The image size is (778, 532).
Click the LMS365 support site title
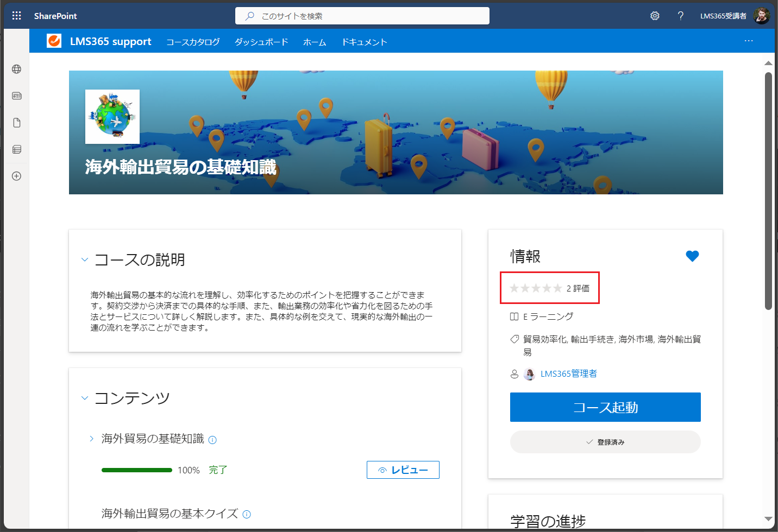click(111, 41)
